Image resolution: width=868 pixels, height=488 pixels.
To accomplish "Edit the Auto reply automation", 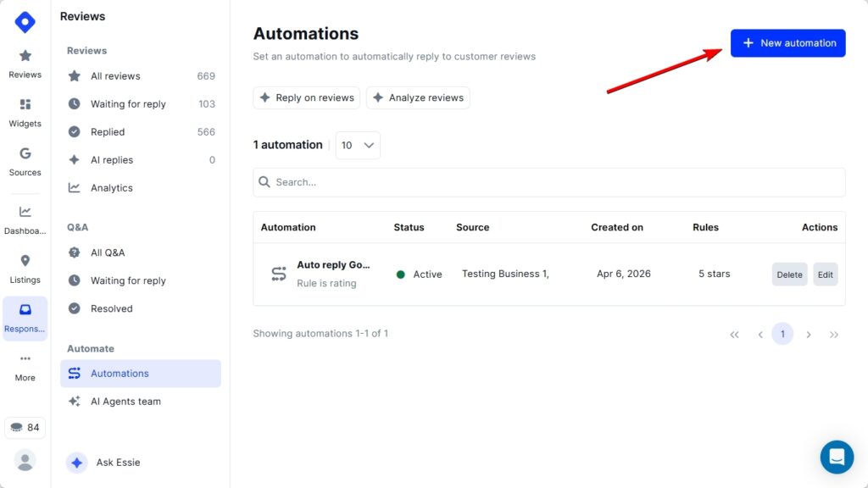I will pyautogui.click(x=825, y=274).
